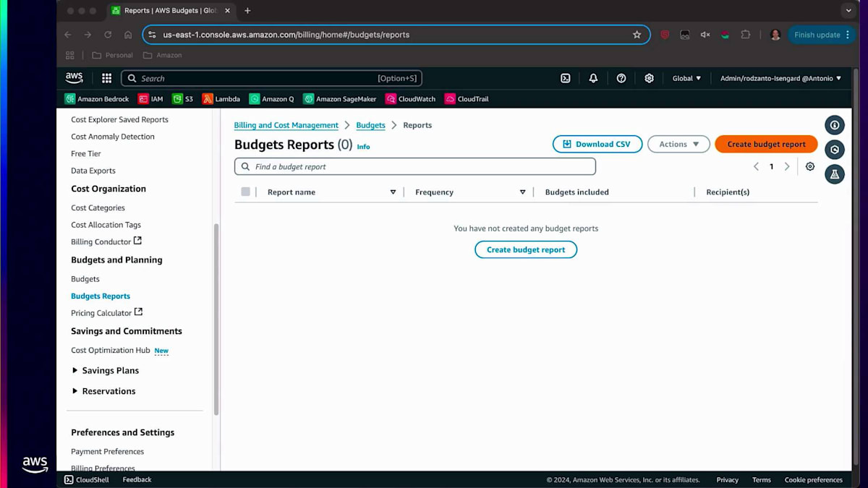Screen dimensions: 868x488
Task: Click orange Create budget report button
Action: (766, 144)
